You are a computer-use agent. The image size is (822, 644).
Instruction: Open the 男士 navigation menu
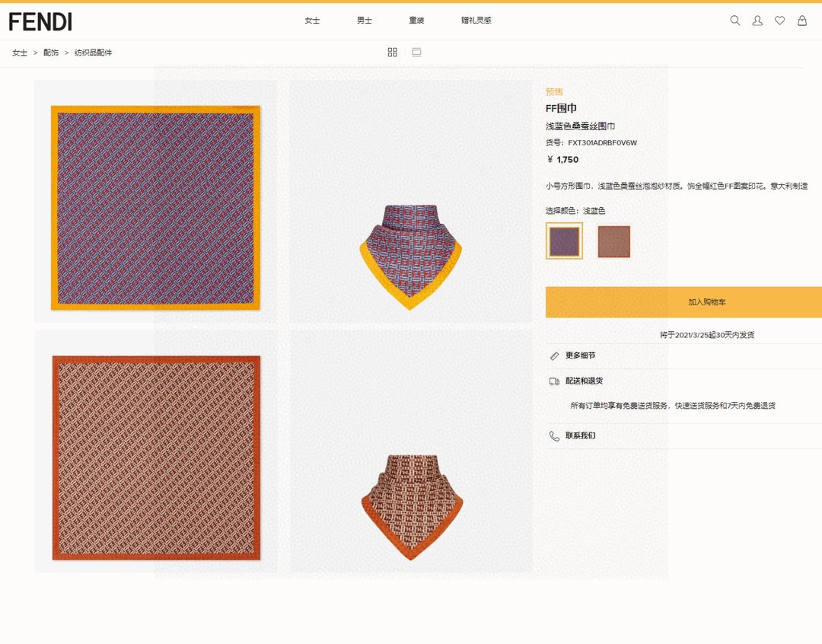[x=365, y=21]
